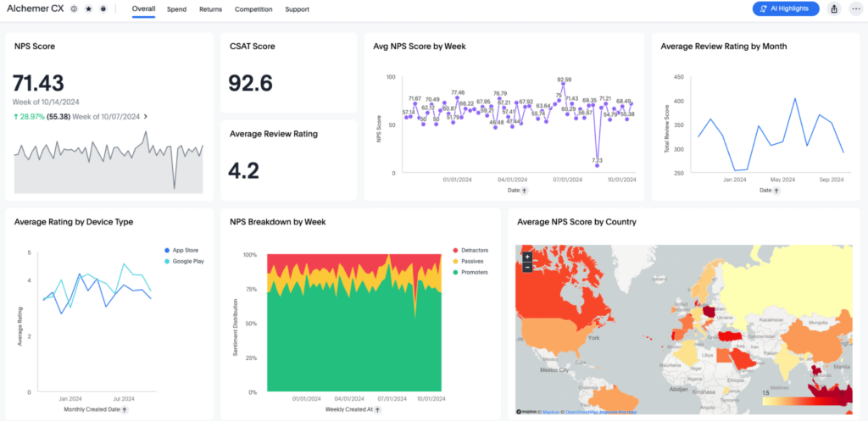
Task: Click sort arrow under Avg NPS Score chart
Action: (x=523, y=191)
